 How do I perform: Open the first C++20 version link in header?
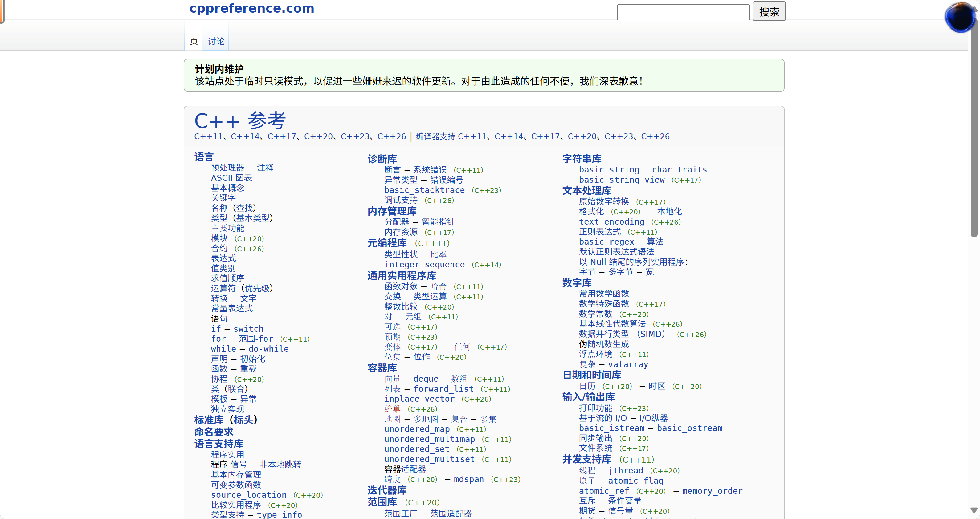(318, 136)
